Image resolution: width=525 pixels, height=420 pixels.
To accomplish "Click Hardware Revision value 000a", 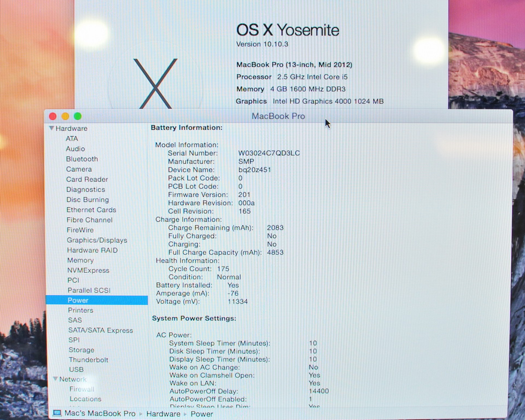I will tap(247, 203).
